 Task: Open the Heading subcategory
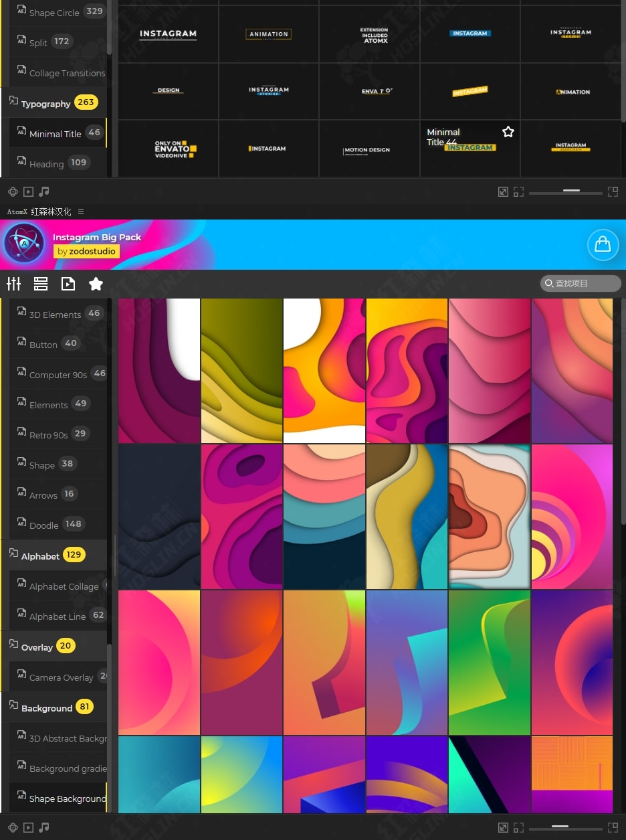click(x=58, y=163)
